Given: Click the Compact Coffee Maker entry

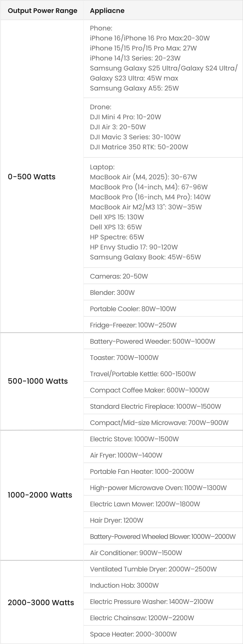Looking at the screenshot, I should (x=149, y=390).
